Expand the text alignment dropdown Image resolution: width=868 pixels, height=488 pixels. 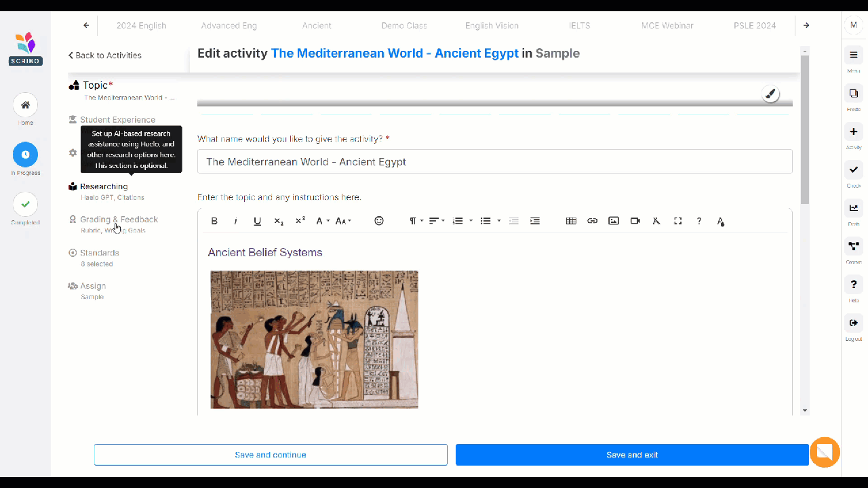437,221
